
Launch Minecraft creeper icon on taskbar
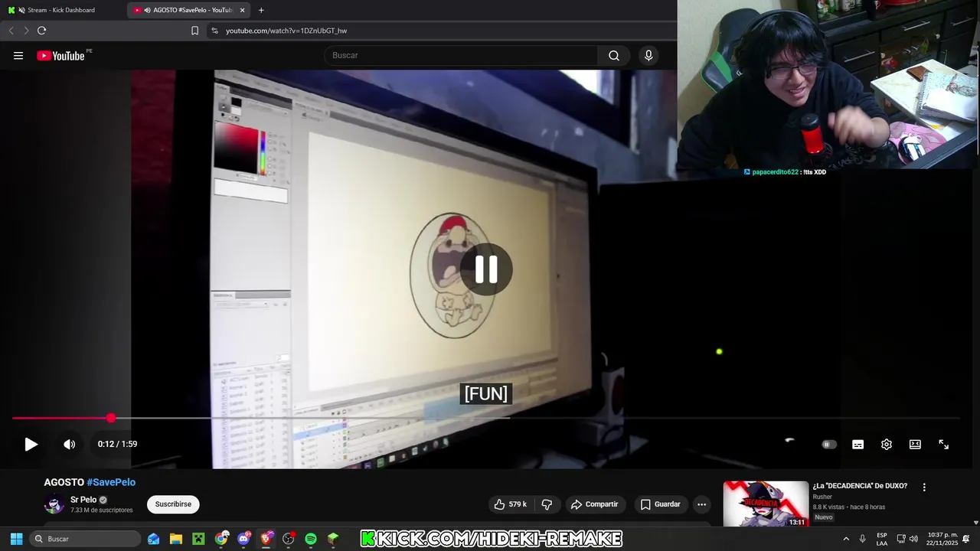pyautogui.click(x=198, y=539)
